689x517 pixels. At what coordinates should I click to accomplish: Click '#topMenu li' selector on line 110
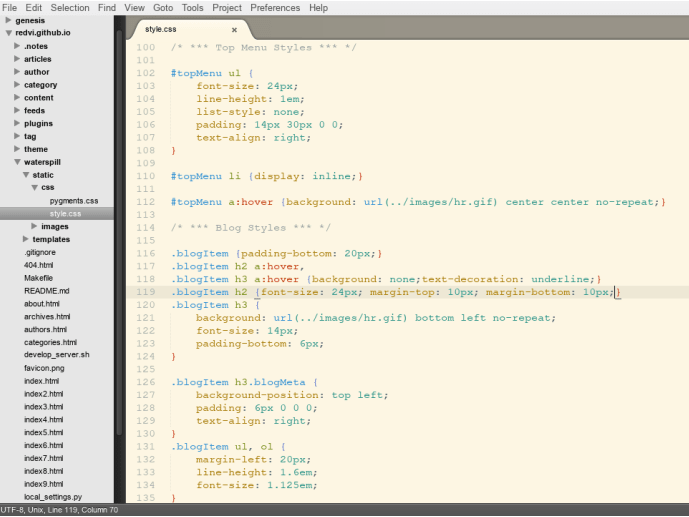[x=206, y=176]
